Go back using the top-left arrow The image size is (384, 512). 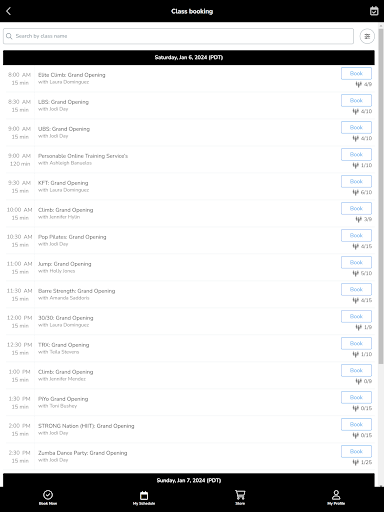9,11
